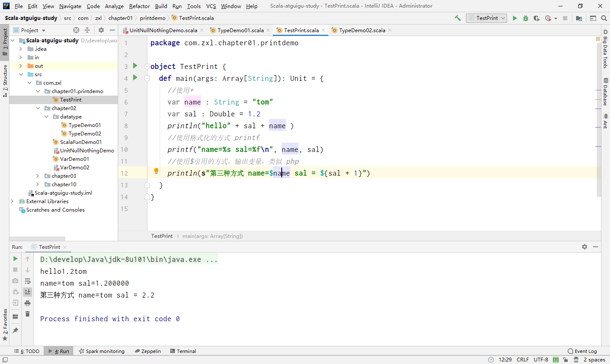Select VarDemo01 in the project tree

pyautogui.click(x=75, y=159)
